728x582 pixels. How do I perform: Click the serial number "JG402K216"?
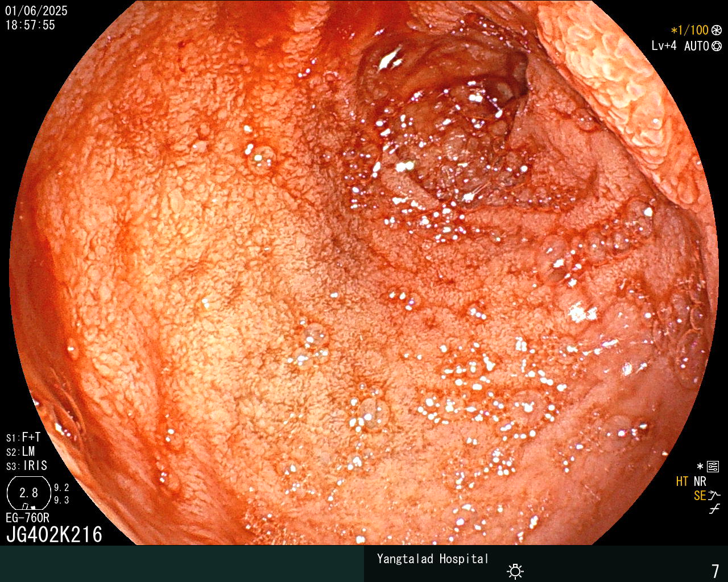(54, 534)
